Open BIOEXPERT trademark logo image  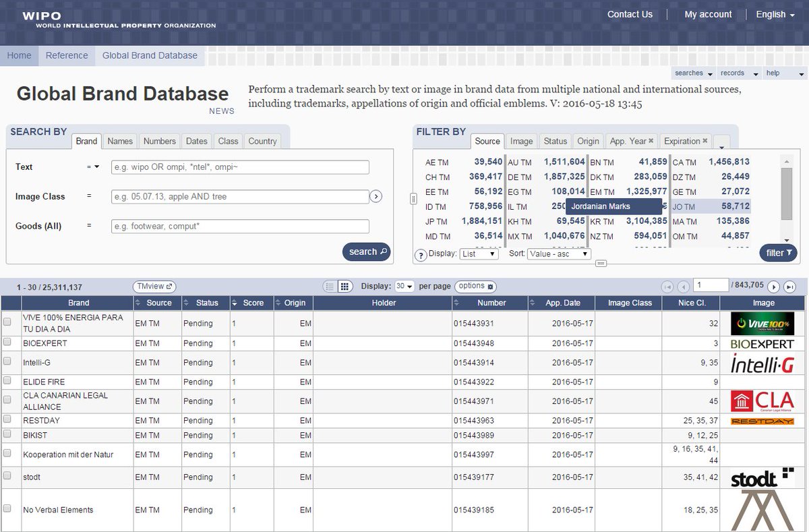click(762, 344)
